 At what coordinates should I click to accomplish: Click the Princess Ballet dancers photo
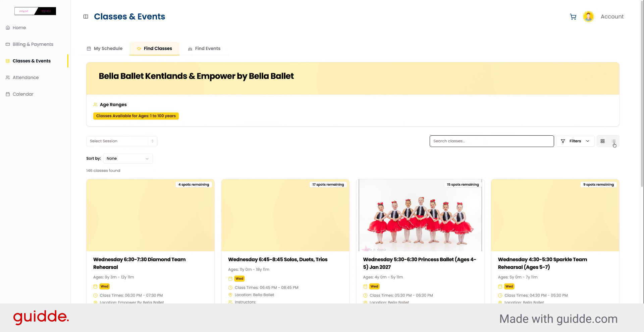(x=420, y=215)
